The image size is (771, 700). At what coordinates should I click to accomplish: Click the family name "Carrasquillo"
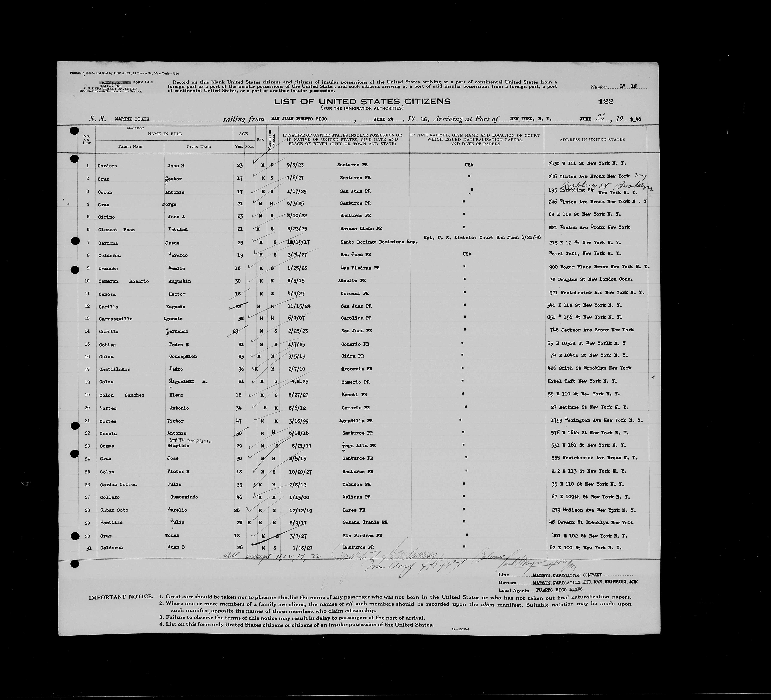115,319
